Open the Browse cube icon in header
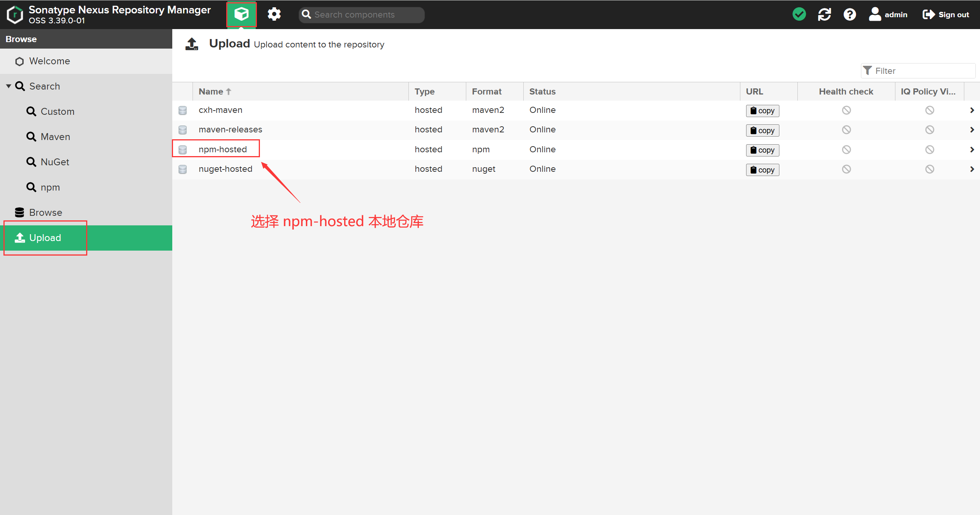Viewport: 980px width, 515px height. pyautogui.click(x=241, y=14)
